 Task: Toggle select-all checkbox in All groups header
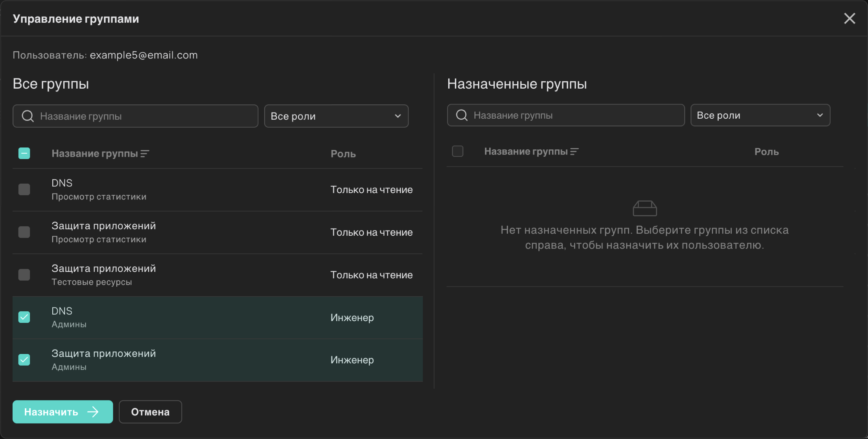[x=24, y=154]
